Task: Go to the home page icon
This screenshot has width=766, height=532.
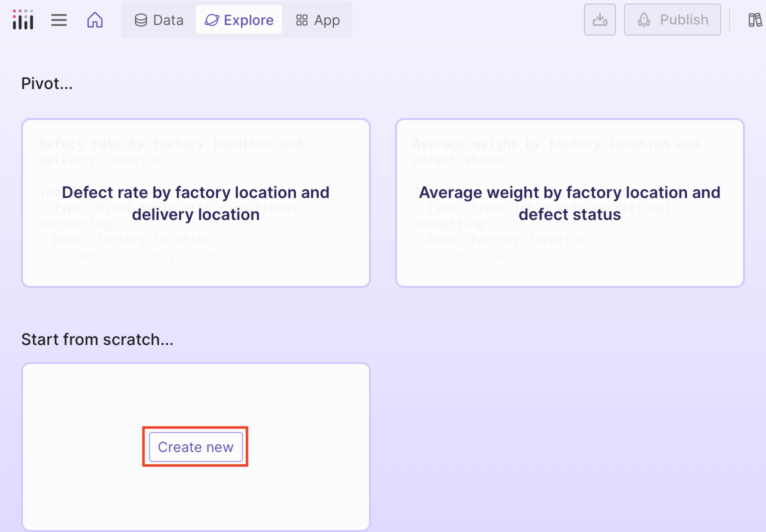Action: pyautogui.click(x=95, y=20)
